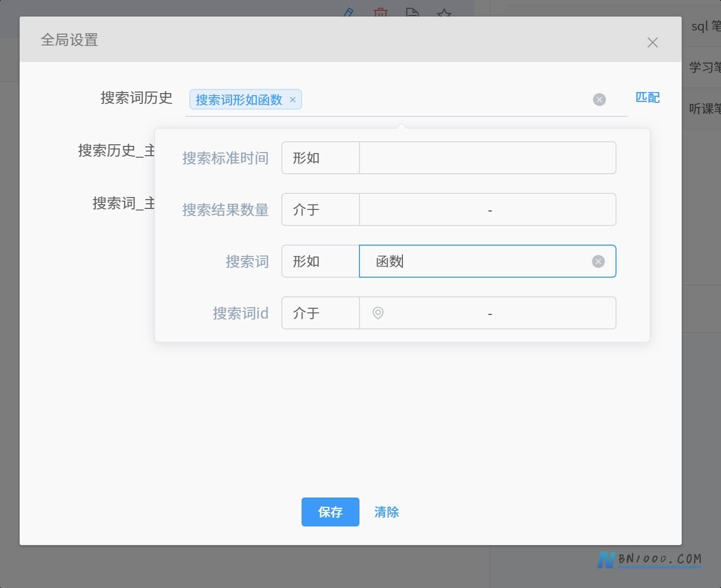Click the location pin icon in 搜索词id

tap(378, 313)
